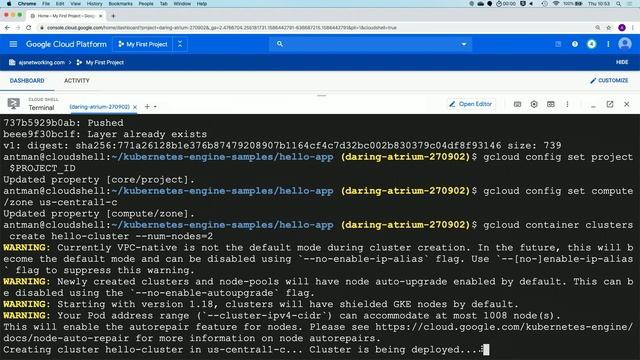Open the hamburger navigation menu
The height and width of the screenshot is (360, 640).
(13, 44)
